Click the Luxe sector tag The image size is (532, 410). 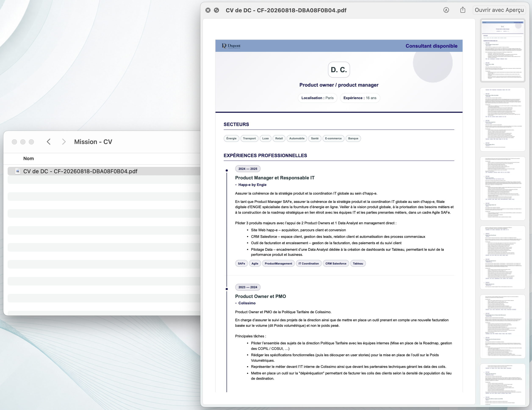click(265, 138)
